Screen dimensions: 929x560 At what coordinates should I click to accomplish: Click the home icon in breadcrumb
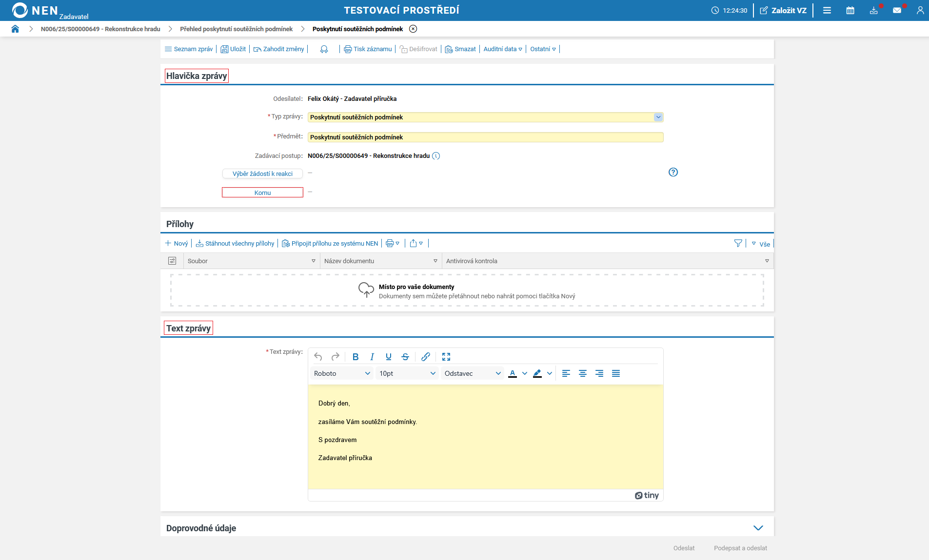pyautogui.click(x=15, y=29)
